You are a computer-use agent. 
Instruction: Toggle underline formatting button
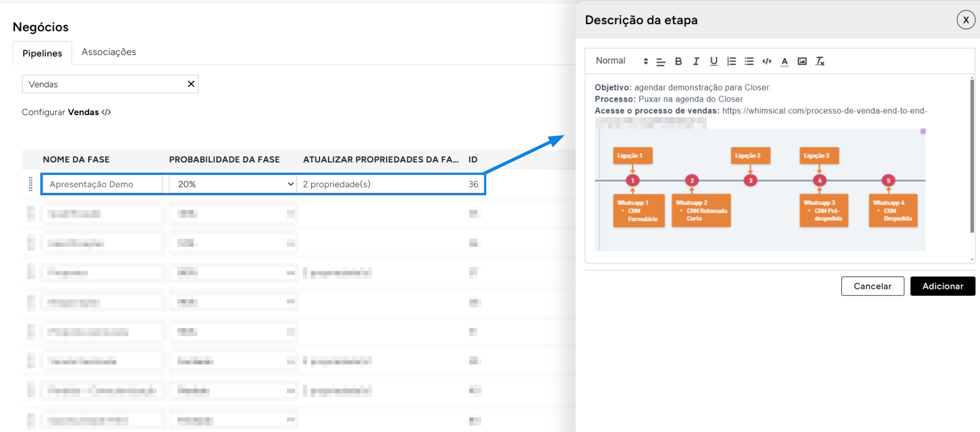tap(714, 61)
